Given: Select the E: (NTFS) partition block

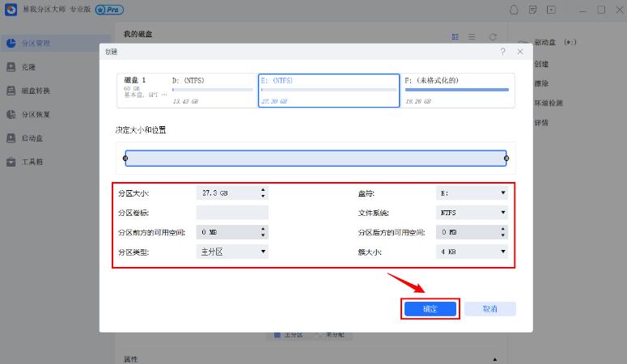Looking at the screenshot, I should [328, 91].
